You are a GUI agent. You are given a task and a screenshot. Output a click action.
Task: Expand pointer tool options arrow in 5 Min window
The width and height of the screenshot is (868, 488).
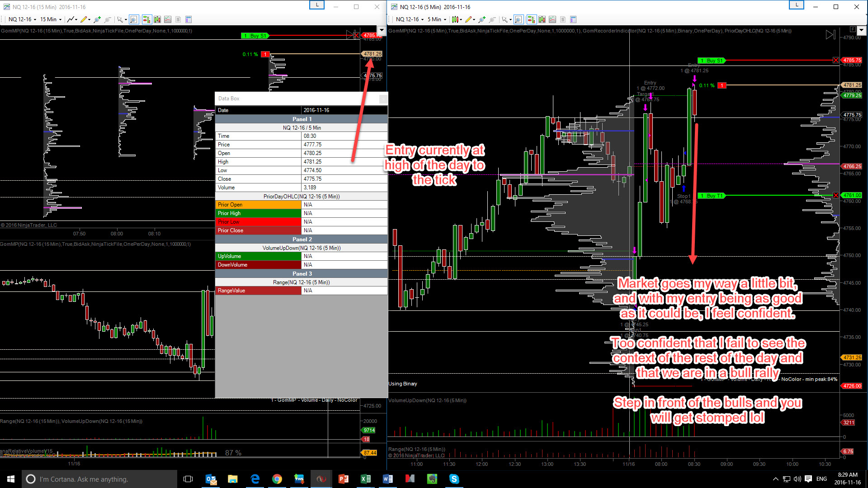pos(510,20)
